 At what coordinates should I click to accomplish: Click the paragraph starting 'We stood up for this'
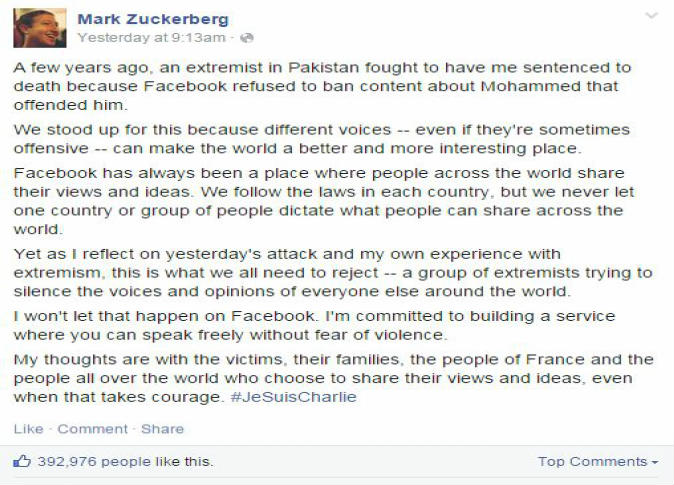click(x=322, y=139)
